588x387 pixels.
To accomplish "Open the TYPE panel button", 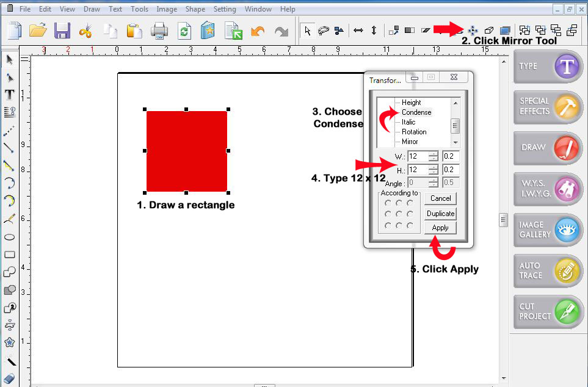I will [548, 67].
